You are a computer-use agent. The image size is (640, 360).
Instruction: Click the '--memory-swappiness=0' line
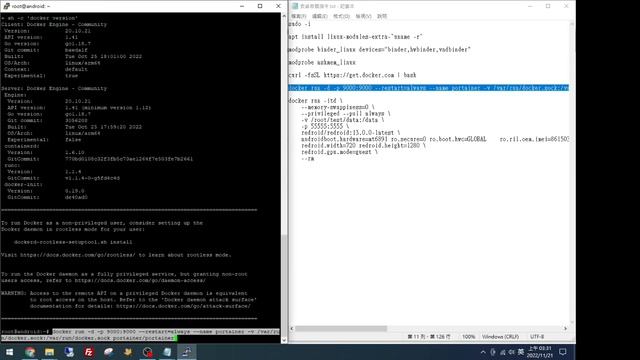[x=338, y=107]
